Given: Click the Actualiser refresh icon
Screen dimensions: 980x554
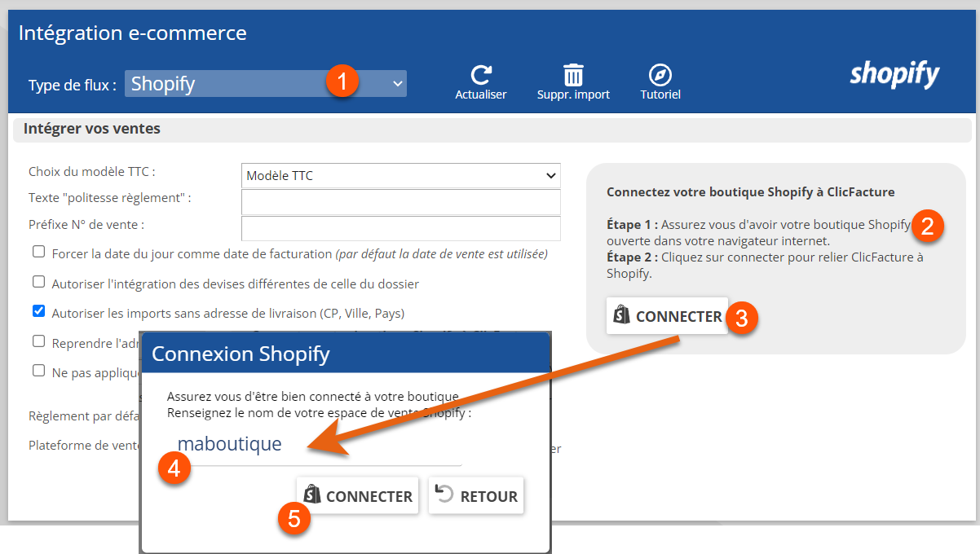Looking at the screenshot, I should point(481,76).
